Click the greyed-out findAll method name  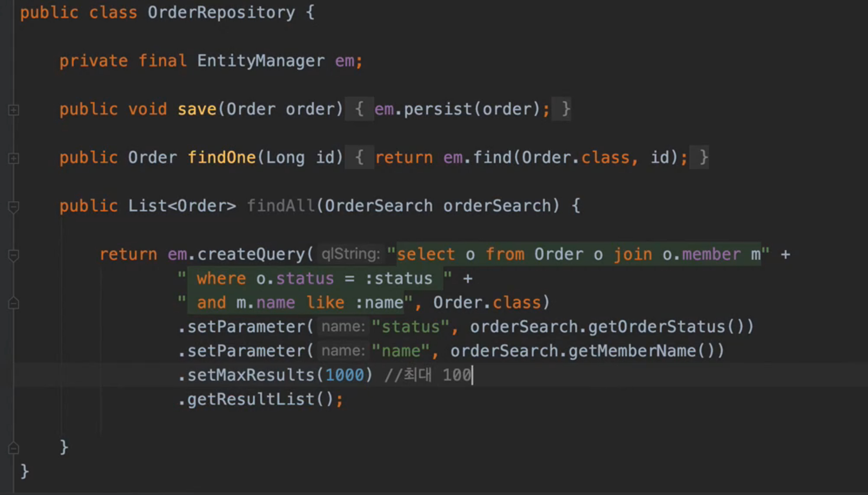pos(281,206)
